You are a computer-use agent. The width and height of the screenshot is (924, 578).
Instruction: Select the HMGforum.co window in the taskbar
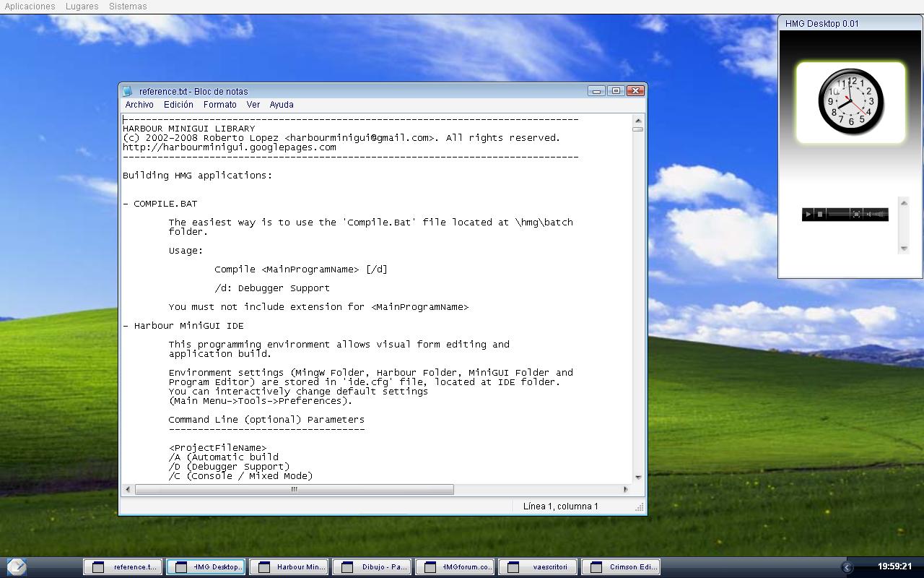click(455, 566)
